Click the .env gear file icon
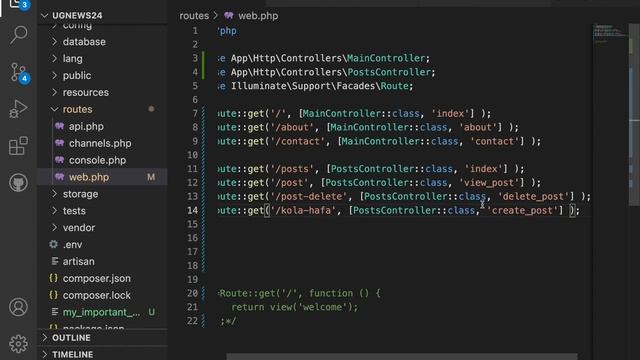This screenshot has width=640, height=360. coord(53,244)
